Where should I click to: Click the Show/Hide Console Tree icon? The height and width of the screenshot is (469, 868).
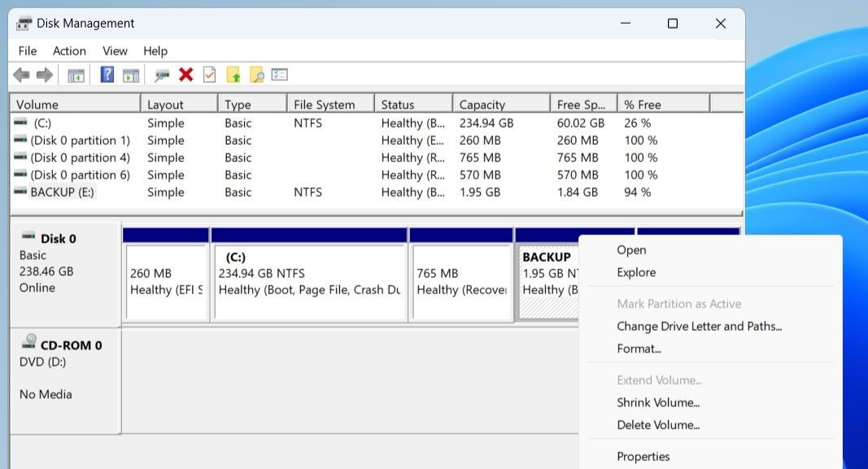[x=76, y=76]
